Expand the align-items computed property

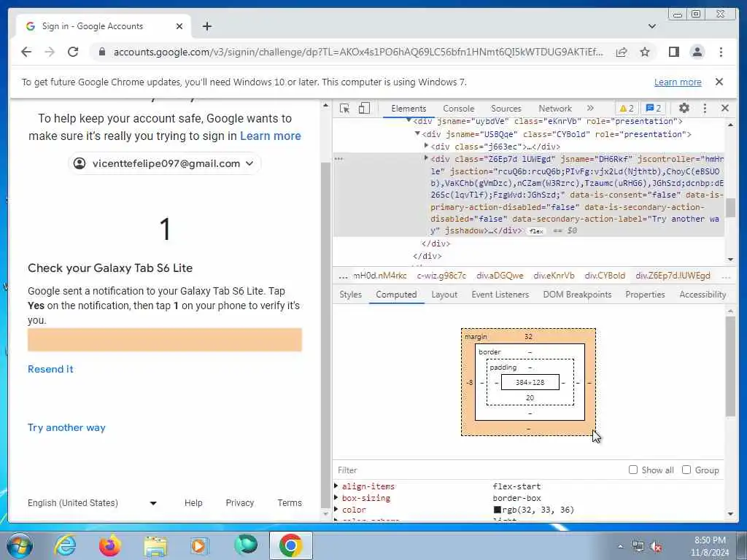336,486
